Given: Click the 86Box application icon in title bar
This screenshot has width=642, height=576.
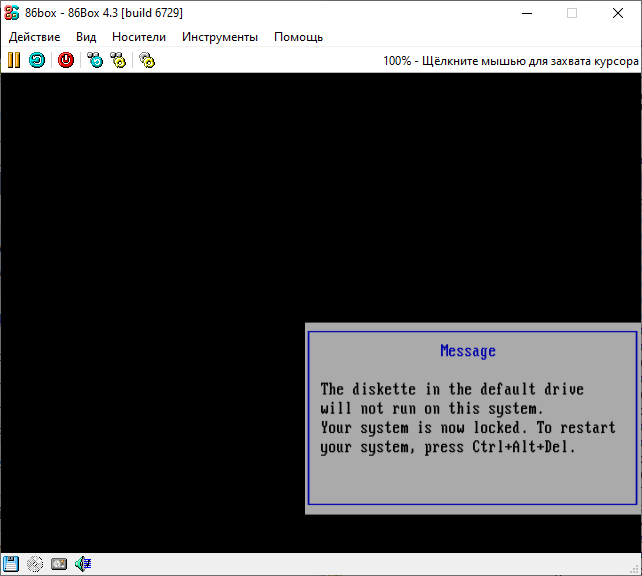Looking at the screenshot, I should click(11, 13).
